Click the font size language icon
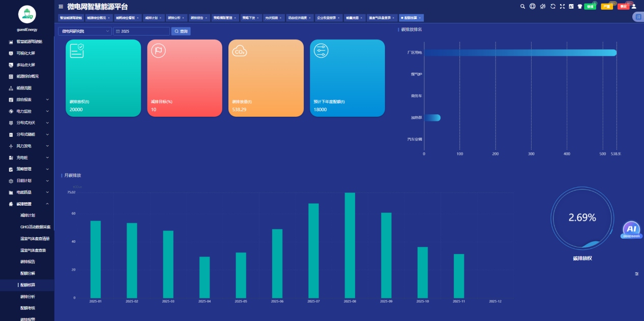Viewport: 644px width, 321px height. click(x=571, y=7)
